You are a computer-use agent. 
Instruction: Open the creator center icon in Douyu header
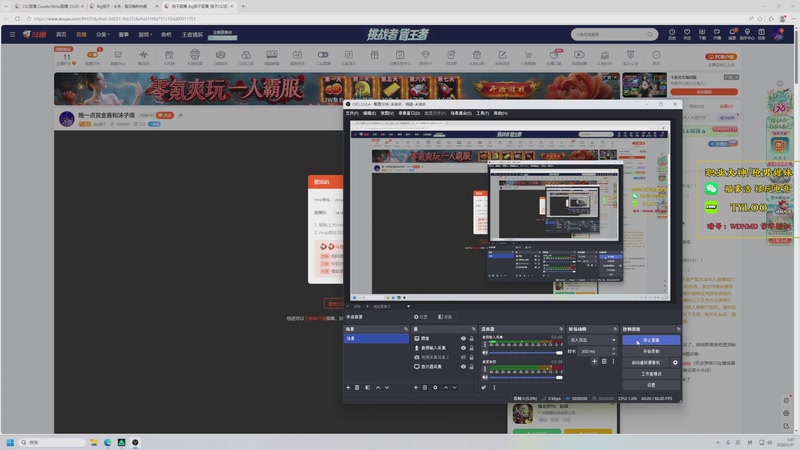[747, 34]
